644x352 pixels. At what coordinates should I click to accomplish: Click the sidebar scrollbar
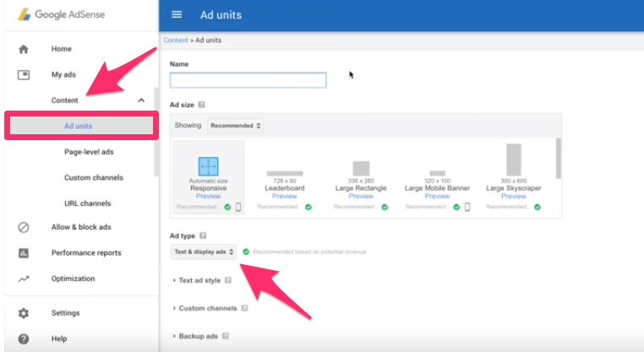[x=156, y=132]
